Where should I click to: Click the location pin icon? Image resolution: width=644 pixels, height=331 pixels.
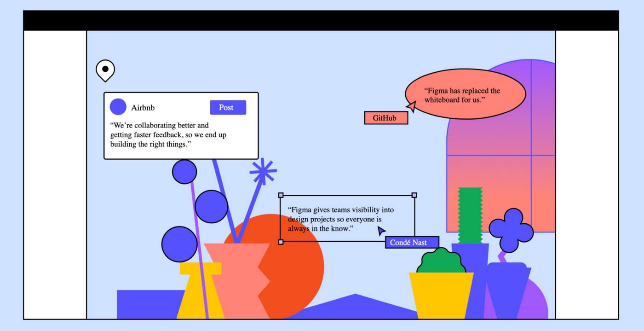(x=105, y=71)
